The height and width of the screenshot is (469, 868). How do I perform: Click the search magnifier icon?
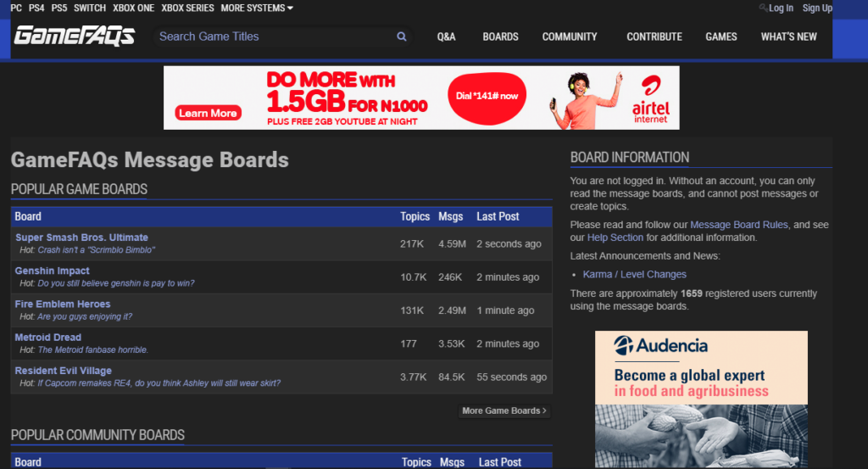coord(402,36)
